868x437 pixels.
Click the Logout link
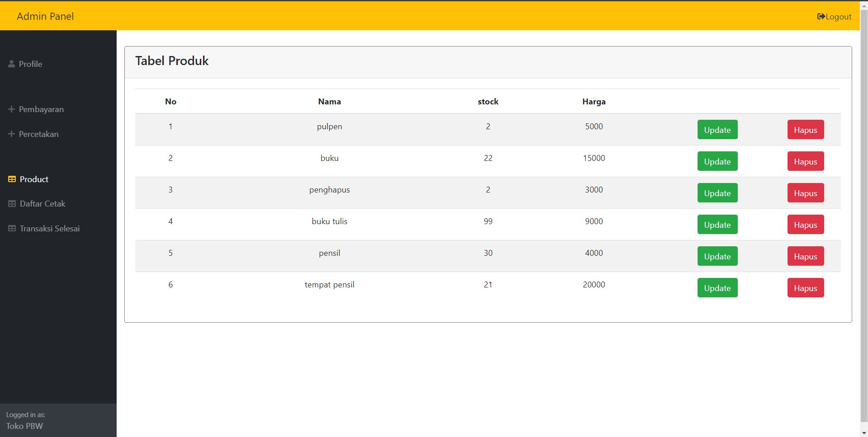pyautogui.click(x=834, y=17)
